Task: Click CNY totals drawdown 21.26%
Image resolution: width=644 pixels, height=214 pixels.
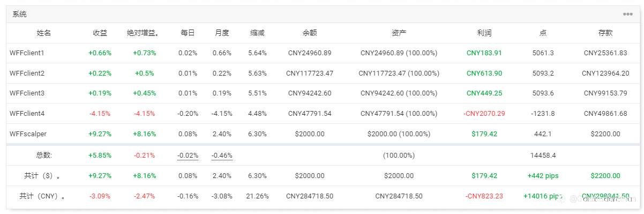Action: [258, 196]
